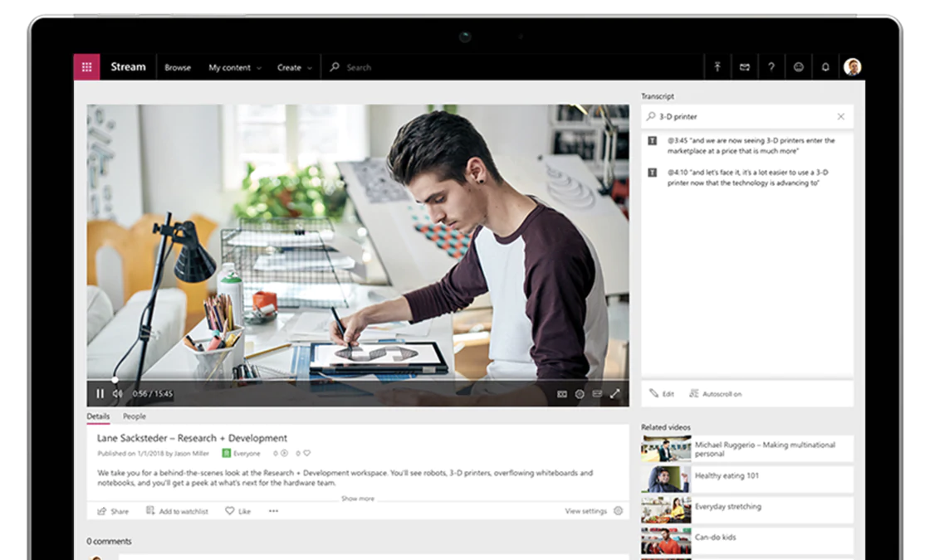
Task: Click the Share button
Action: pyautogui.click(x=113, y=511)
